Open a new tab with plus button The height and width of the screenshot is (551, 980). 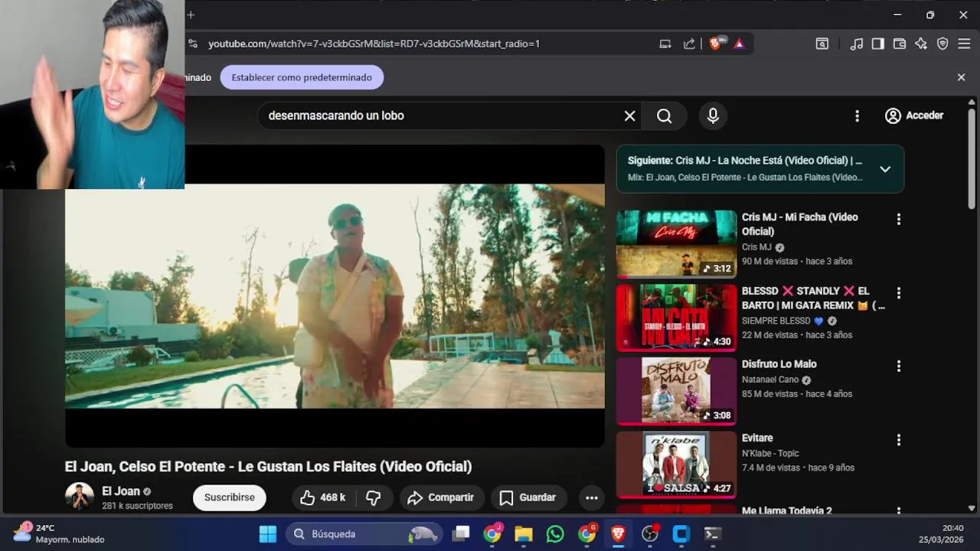[191, 15]
